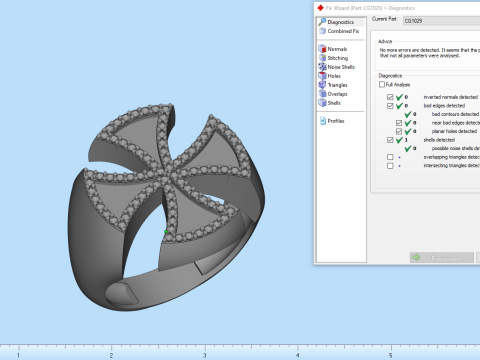Select the Holes fix step
Screen dimensions: 480x360
tap(329, 76)
